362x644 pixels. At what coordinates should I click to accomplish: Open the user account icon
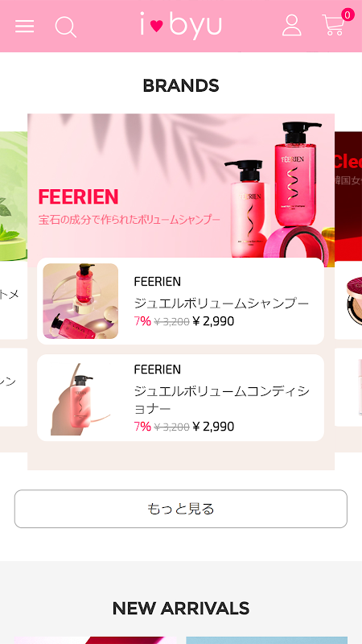(x=292, y=26)
